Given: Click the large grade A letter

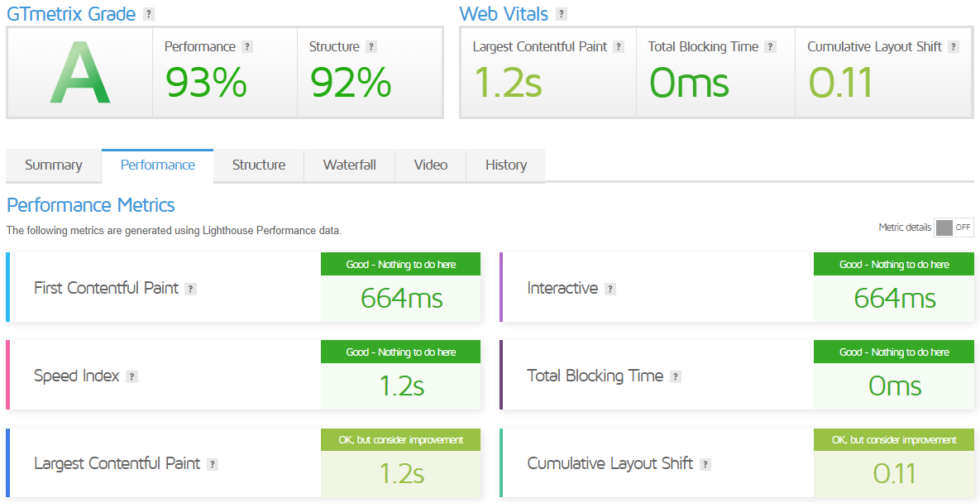Looking at the screenshot, I should pyautogui.click(x=80, y=73).
